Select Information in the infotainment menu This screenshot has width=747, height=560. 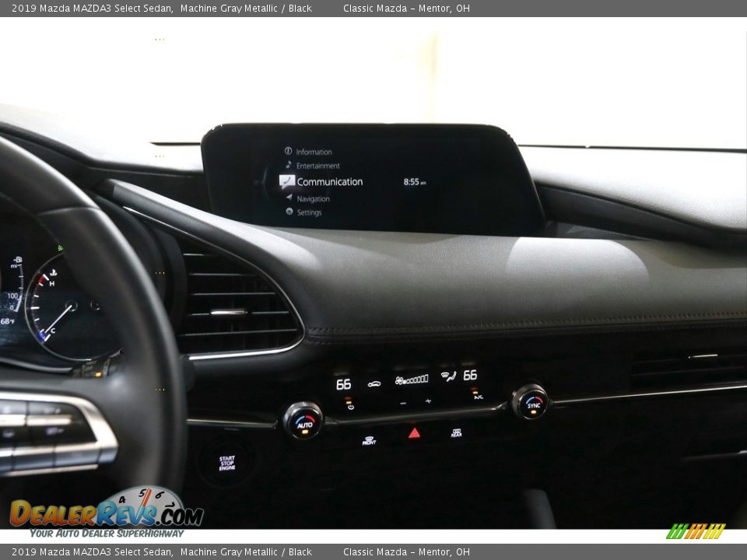point(314,152)
